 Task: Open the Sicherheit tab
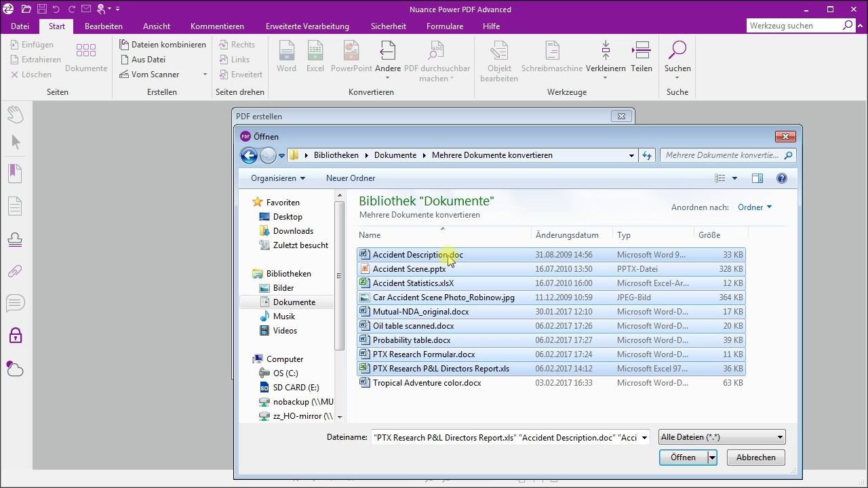pyautogui.click(x=389, y=26)
